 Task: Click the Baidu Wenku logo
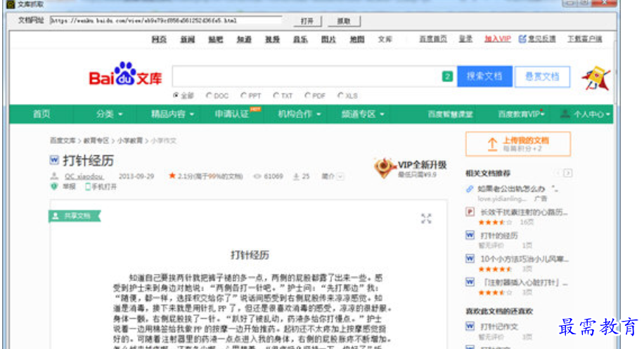[x=124, y=75]
